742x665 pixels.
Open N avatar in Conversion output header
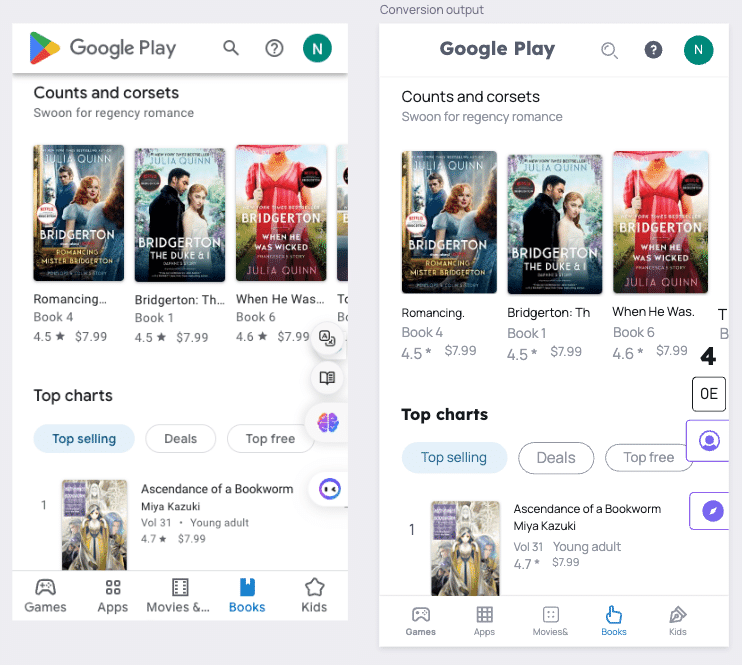coord(698,50)
